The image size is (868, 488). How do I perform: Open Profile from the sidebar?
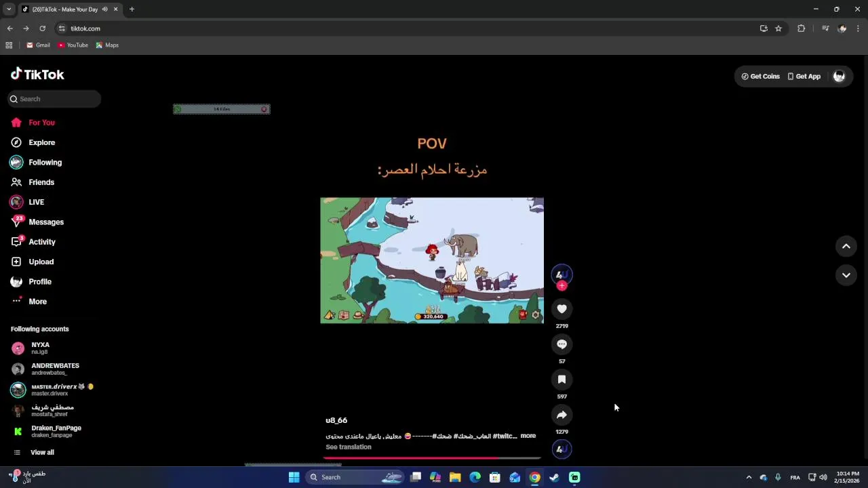pyautogui.click(x=31, y=281)
